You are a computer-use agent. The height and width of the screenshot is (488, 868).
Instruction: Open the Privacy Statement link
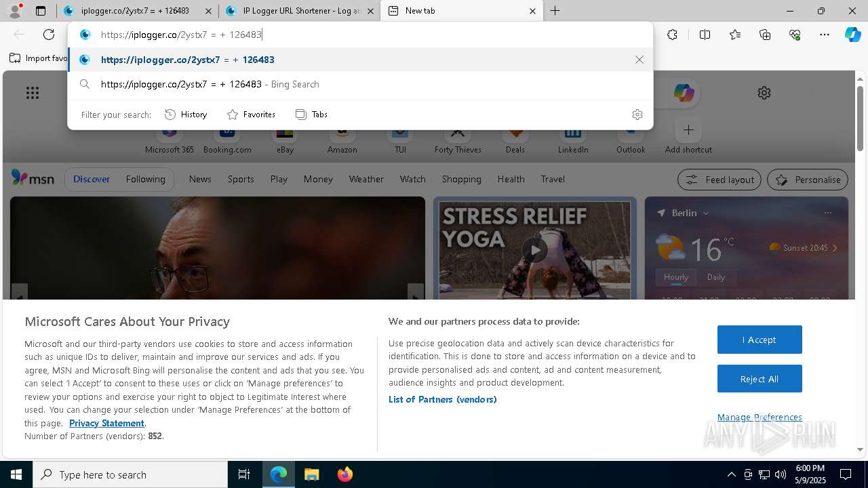[106, 423]
